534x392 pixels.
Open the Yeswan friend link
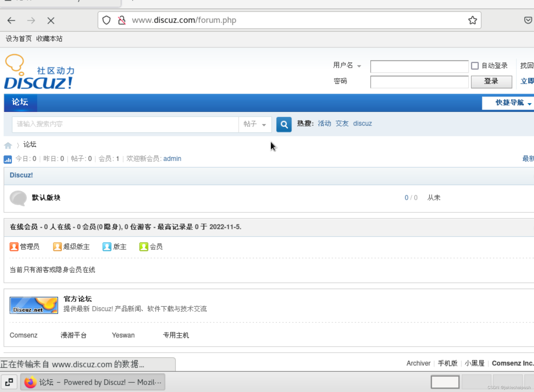[123, 335]
